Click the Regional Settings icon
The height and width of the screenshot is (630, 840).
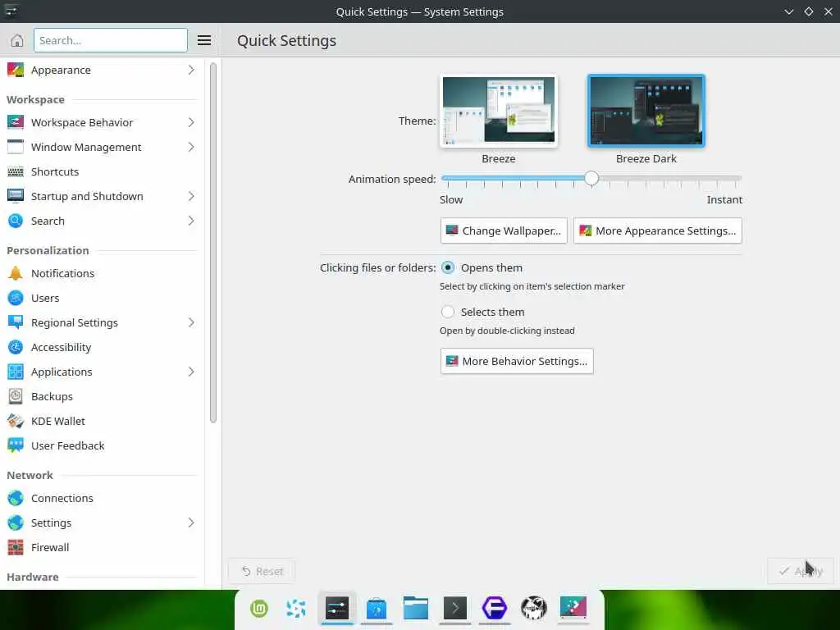pos(16,322)
